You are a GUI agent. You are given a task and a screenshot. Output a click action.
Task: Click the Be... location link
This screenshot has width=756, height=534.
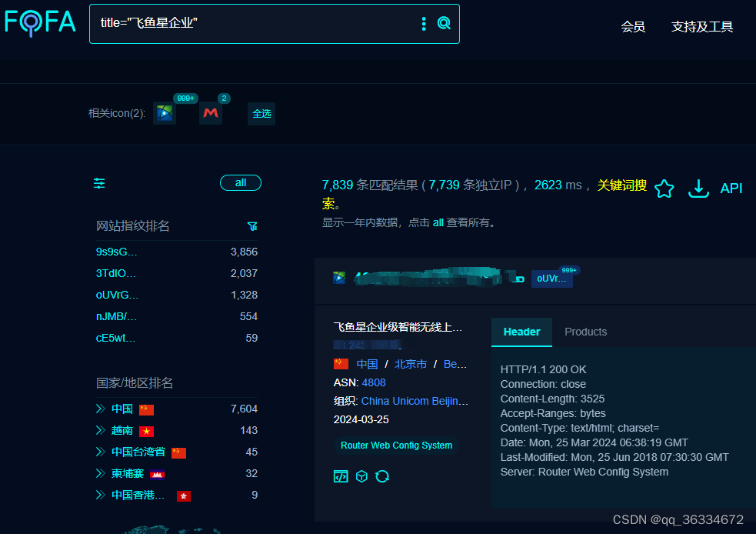coord(455,364)
